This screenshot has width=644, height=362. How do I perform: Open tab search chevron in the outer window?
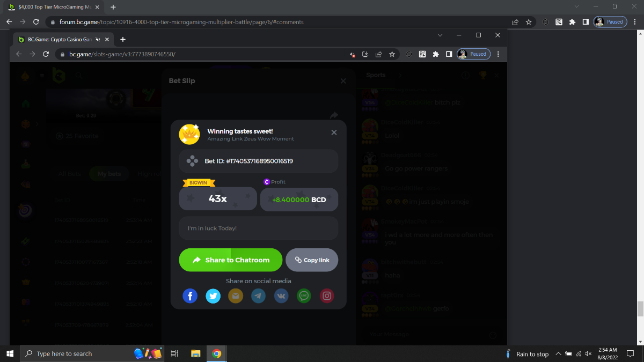[577, 6]
